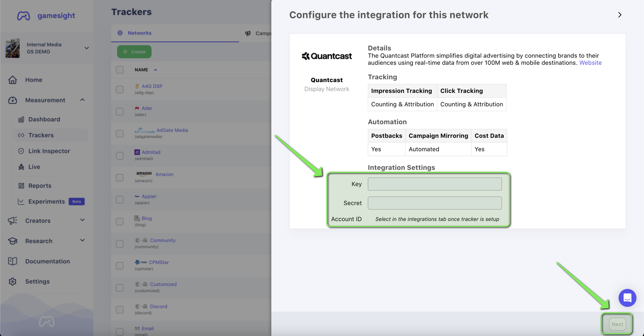Open the Reports grid icon
Image resolution: width=644 pixels, height=336 pixels.
[x=21, y=186]
